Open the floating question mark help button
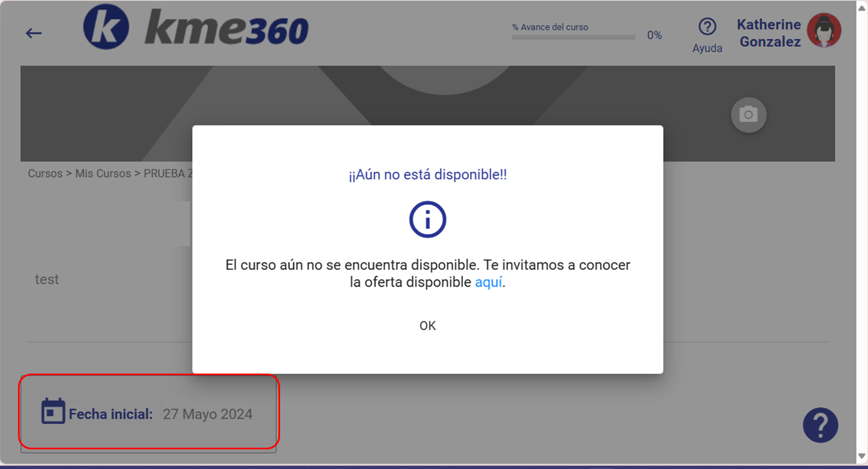 tap(820, 426)
